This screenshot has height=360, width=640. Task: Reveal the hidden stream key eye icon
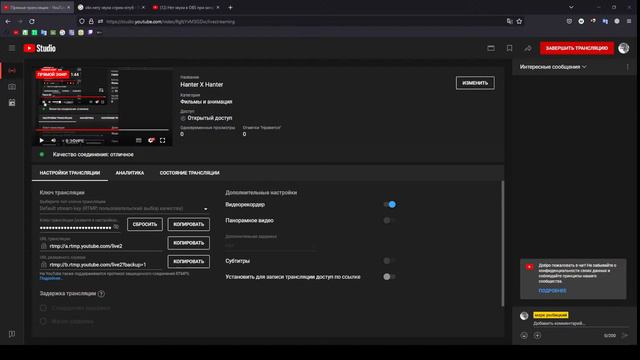116,227
